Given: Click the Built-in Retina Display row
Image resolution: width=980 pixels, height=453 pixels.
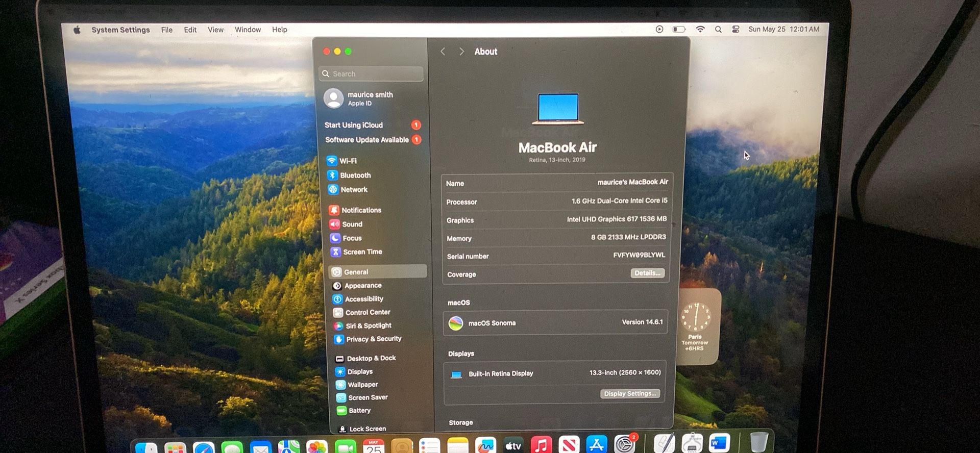Looking at the screenshot, I should click(x=555, y=373).
